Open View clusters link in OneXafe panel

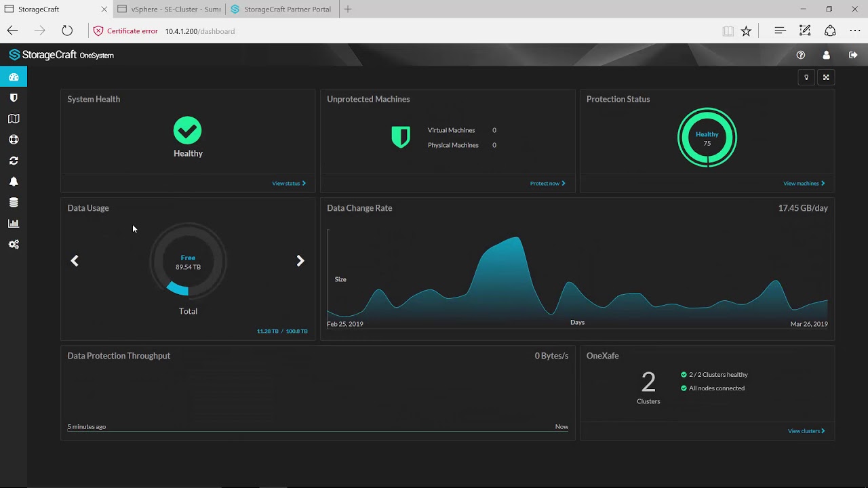[x=806, y=430]
